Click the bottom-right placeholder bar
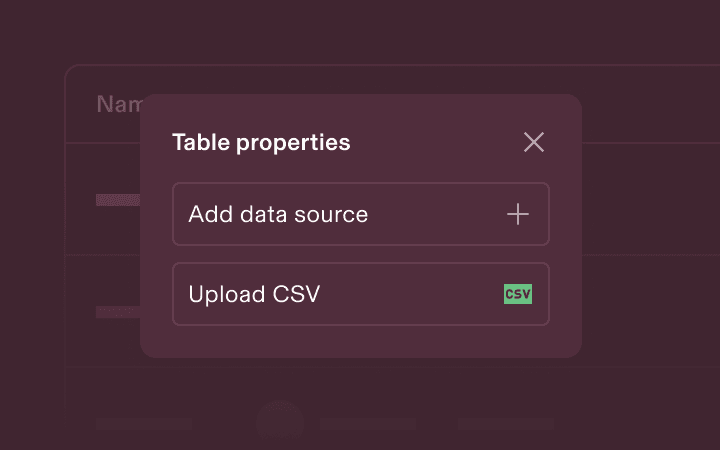 coord(506,424)
